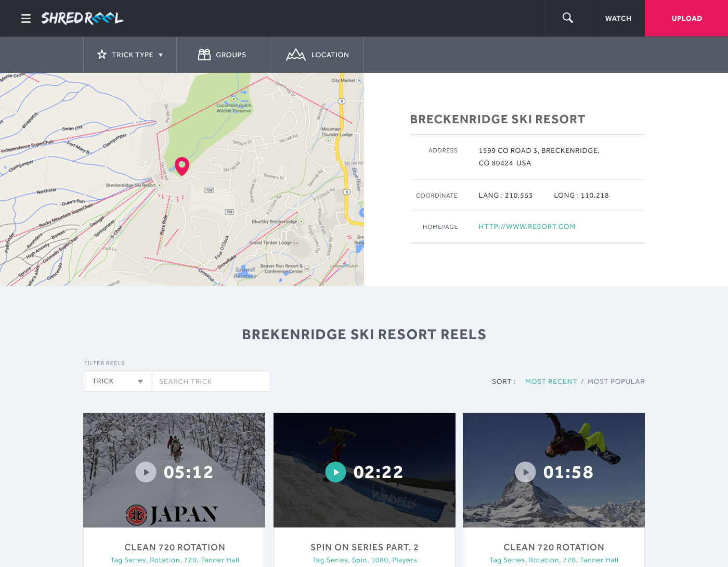728x567 pixels.
Task: Click the City Market map label
Action: (x=343, y=81)
